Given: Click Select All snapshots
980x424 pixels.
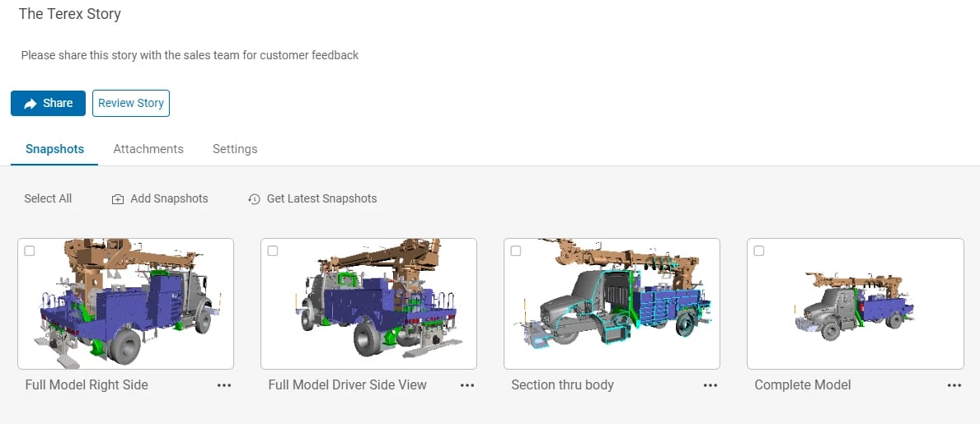Looking at the screenshot, I should click(x=48, y=198).
